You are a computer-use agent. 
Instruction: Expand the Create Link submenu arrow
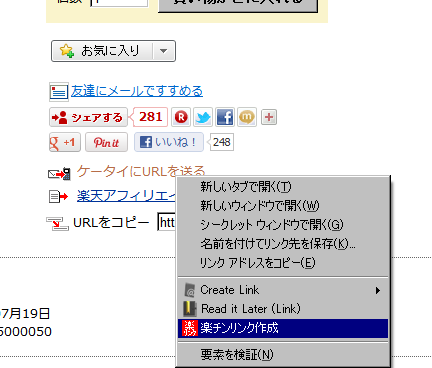[378, 290]
